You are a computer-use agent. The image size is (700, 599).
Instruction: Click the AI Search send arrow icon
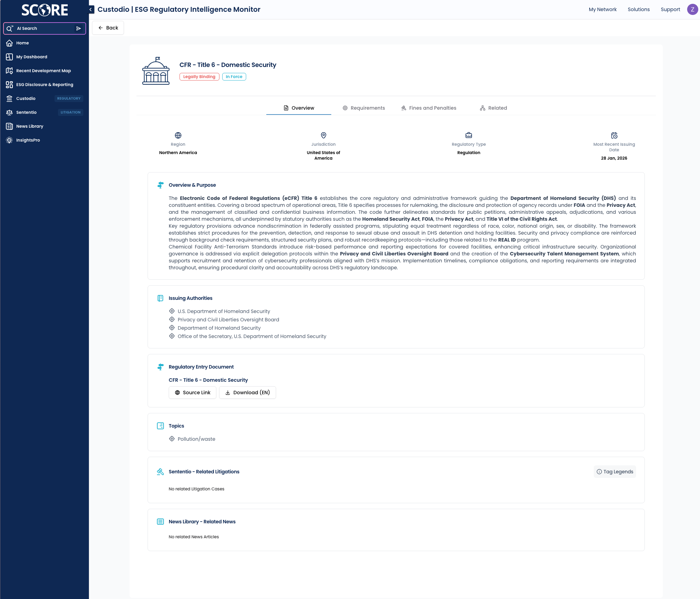[x=78, y=28]
